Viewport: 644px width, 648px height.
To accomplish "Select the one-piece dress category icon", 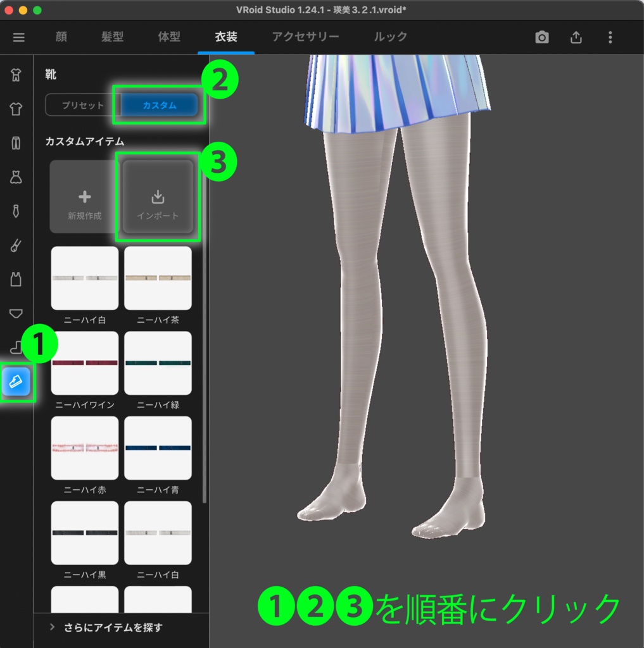I will click(16, 177).
